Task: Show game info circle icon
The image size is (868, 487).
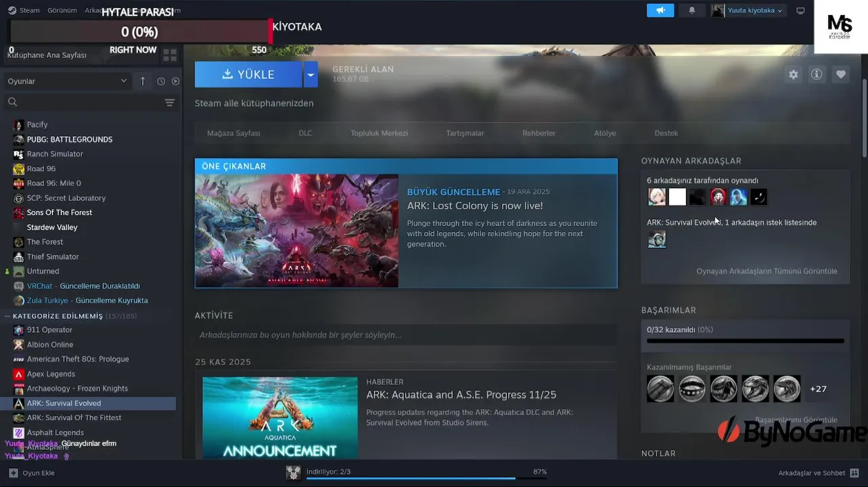Action: [817, 74]
